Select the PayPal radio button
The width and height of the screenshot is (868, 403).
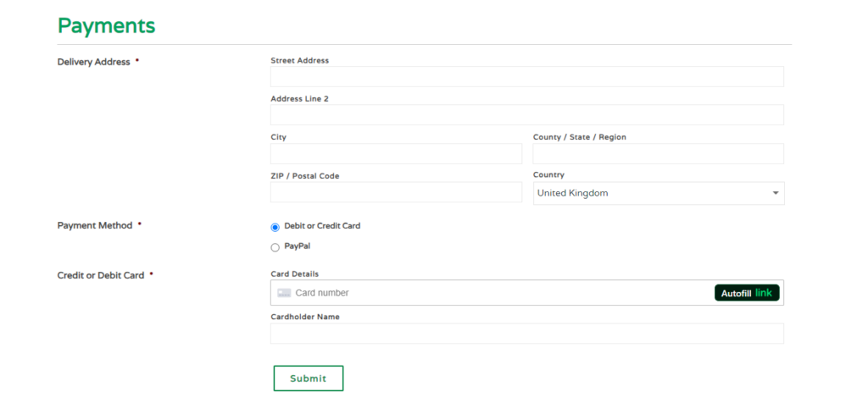click(x=275, y=247)
